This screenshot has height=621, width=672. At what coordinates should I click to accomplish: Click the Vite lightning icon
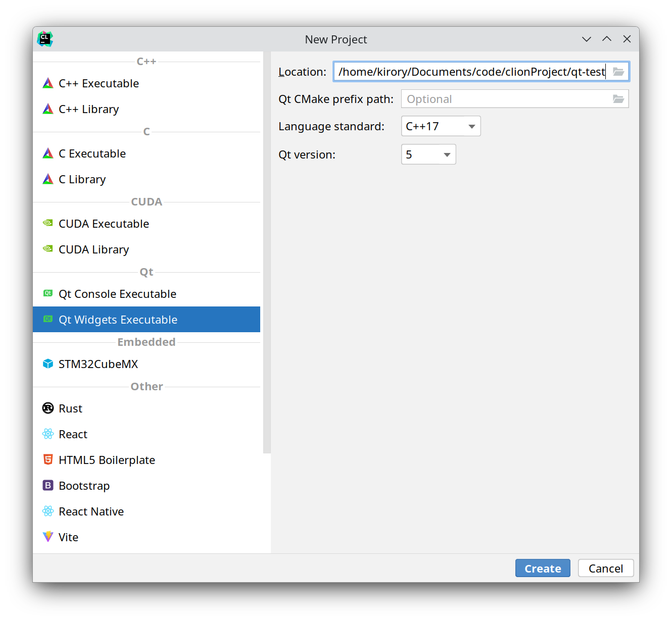tap(48, 537)
